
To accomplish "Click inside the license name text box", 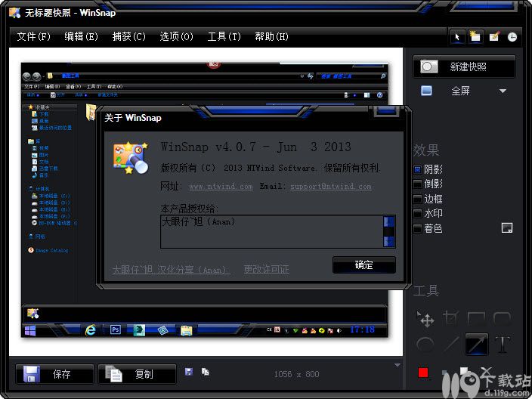I will (x=272, y=231).
